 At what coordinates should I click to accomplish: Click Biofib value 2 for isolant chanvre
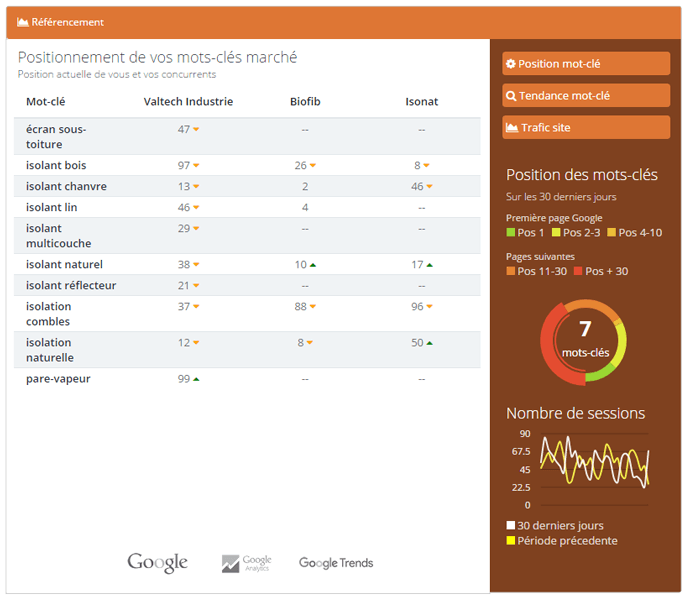[x=305, y=186]
